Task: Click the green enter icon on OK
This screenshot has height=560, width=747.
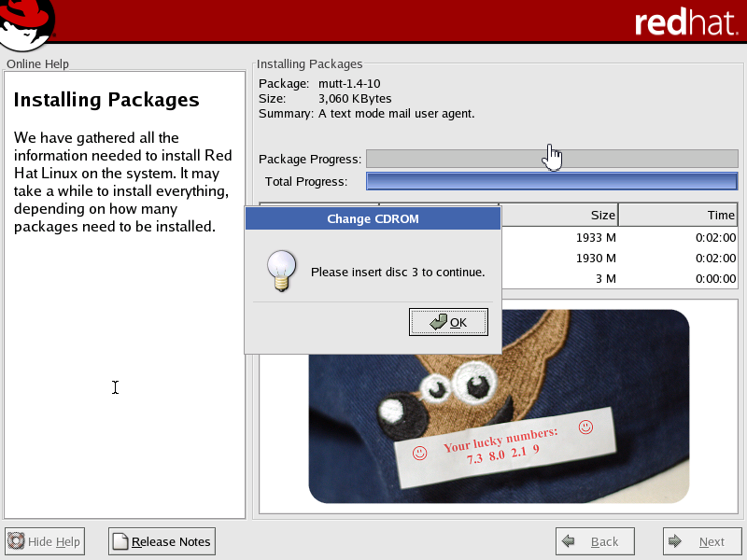Action: click(x=438, y=322)
